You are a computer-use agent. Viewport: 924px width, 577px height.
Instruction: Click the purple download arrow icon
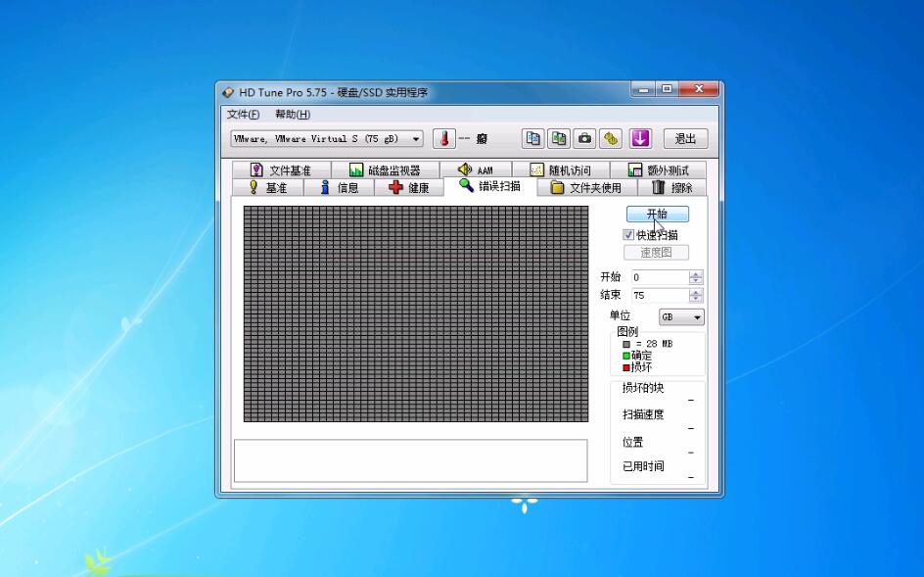click(640, 139)
